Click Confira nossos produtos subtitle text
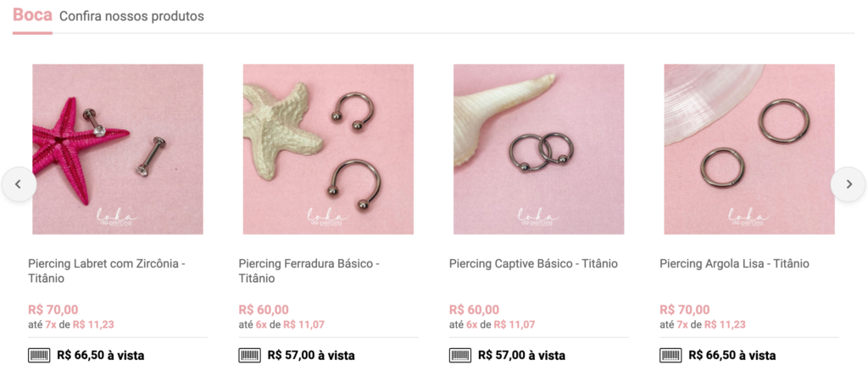This screenshot has height=376, width=868. coord(131,16)
